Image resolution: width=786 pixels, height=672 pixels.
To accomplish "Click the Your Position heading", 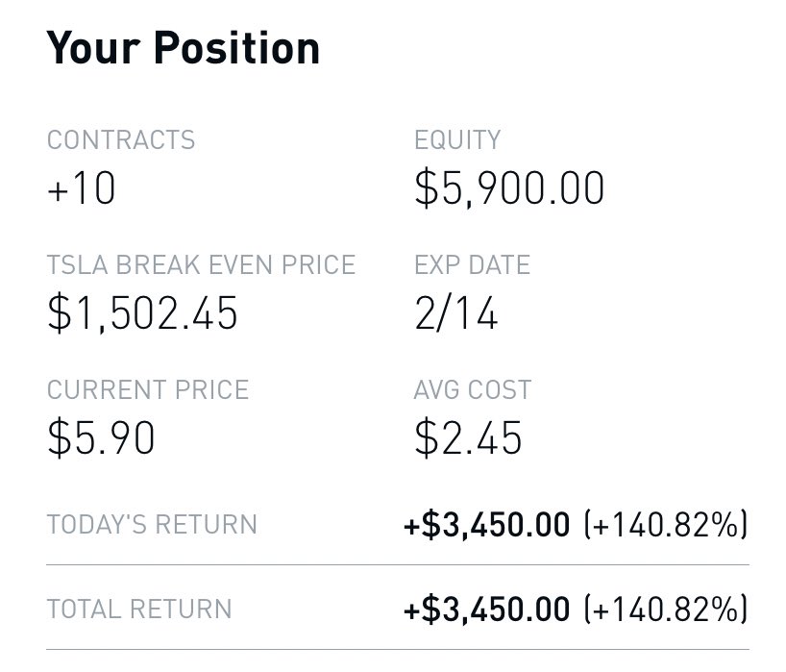I will [183, 47].
